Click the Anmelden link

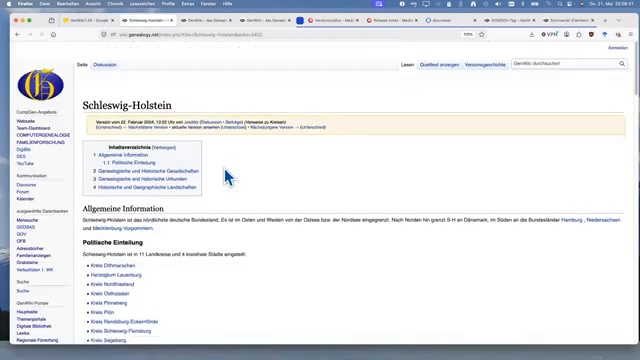(x=618, y=48)
